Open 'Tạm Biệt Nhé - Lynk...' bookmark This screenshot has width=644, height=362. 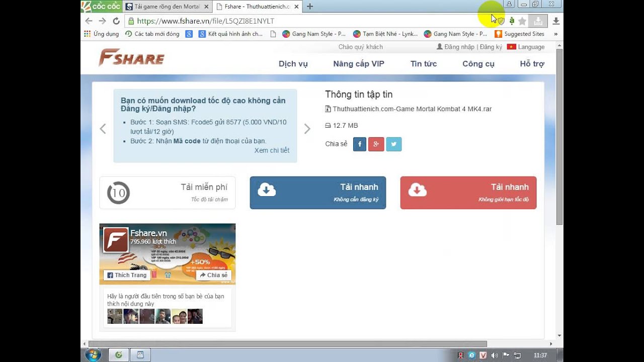[385, 34]
